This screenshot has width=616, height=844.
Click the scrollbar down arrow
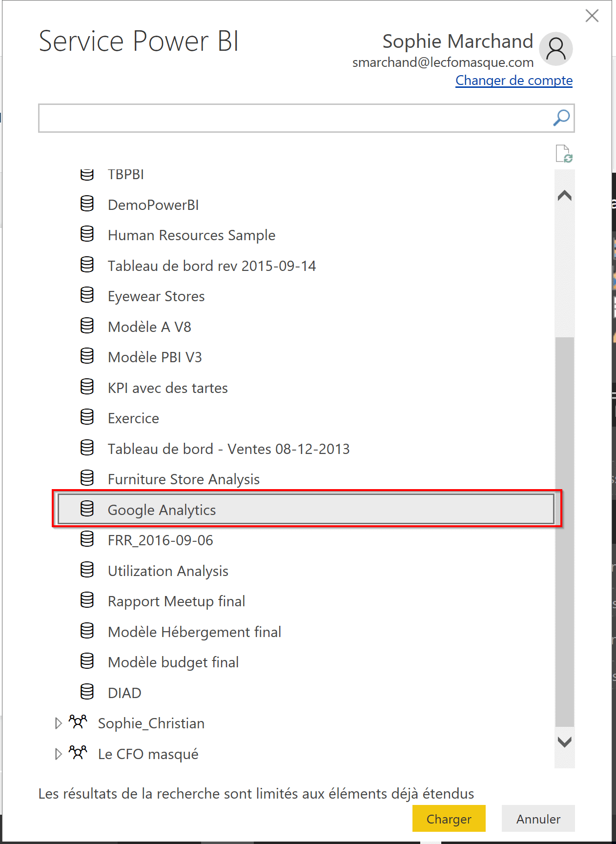click(x=564, y=742)
